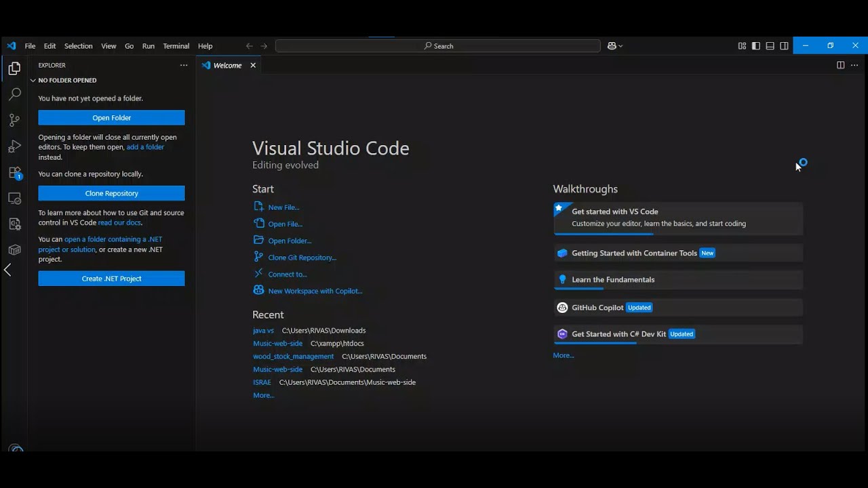Screen dimensions: 868x488
Task: Open the Search view in activity bar
Action: [x=14, y=94]
